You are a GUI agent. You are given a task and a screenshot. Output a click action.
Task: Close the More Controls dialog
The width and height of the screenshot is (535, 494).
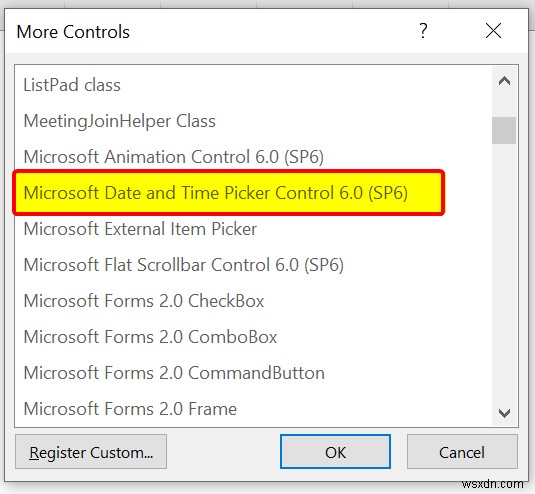pyautogui.click(x=493, y=31)
